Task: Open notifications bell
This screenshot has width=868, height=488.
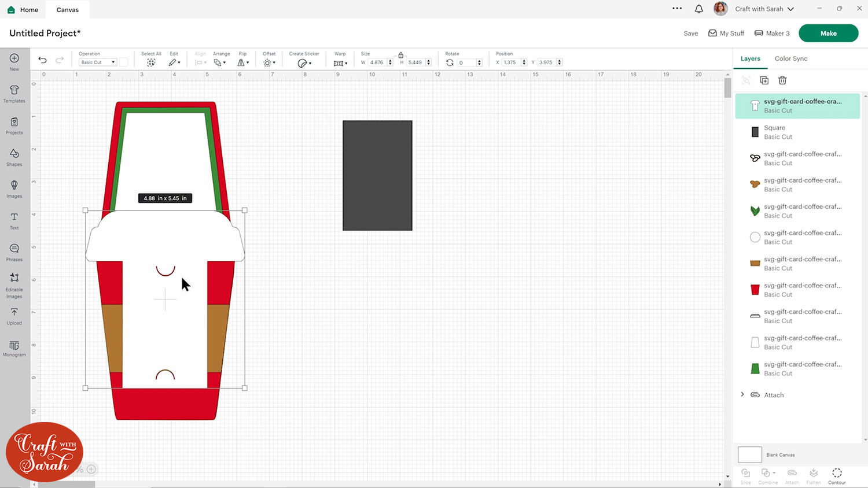Action: click(x=699, y=9)
